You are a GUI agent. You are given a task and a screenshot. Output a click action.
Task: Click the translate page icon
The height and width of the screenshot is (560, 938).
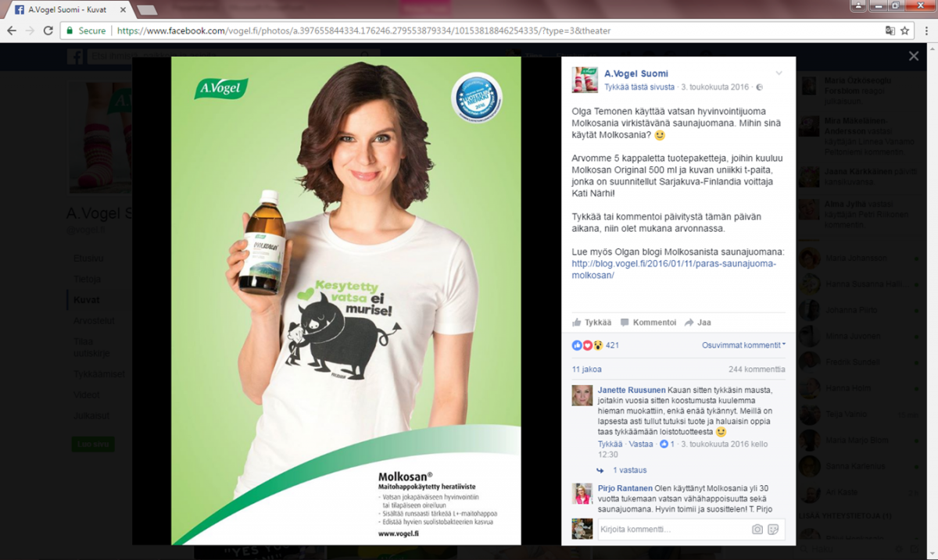click(x=890, y=30)
